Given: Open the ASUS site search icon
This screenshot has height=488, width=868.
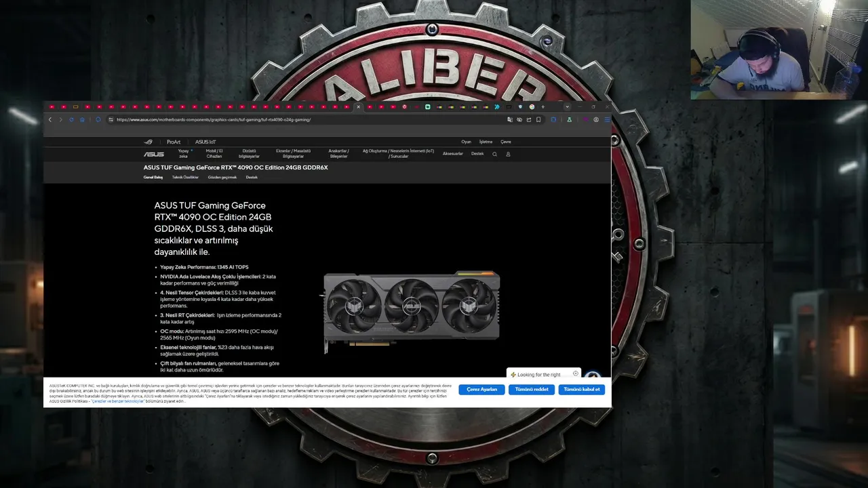Looking at the screenshot, I should (494, 154).
